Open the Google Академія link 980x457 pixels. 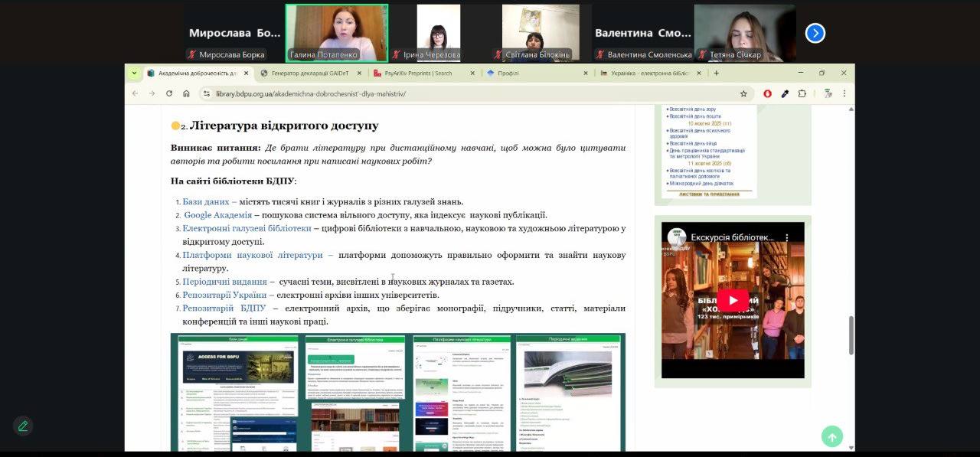pyautogui.click(x=218, y=215)
